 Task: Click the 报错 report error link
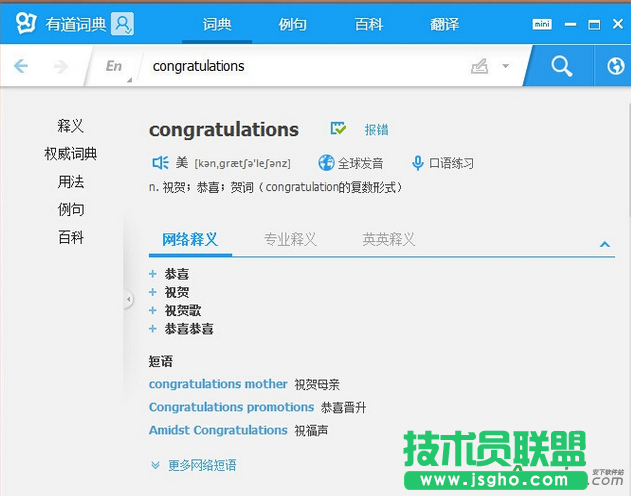tap(376, 130)
